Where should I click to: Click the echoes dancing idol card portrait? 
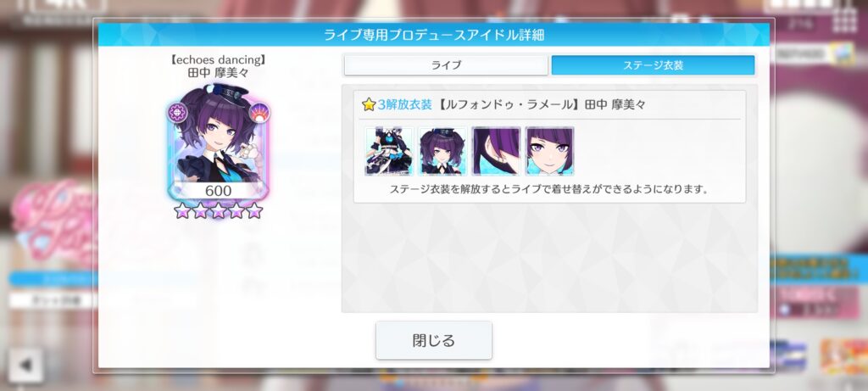point(218,142)
